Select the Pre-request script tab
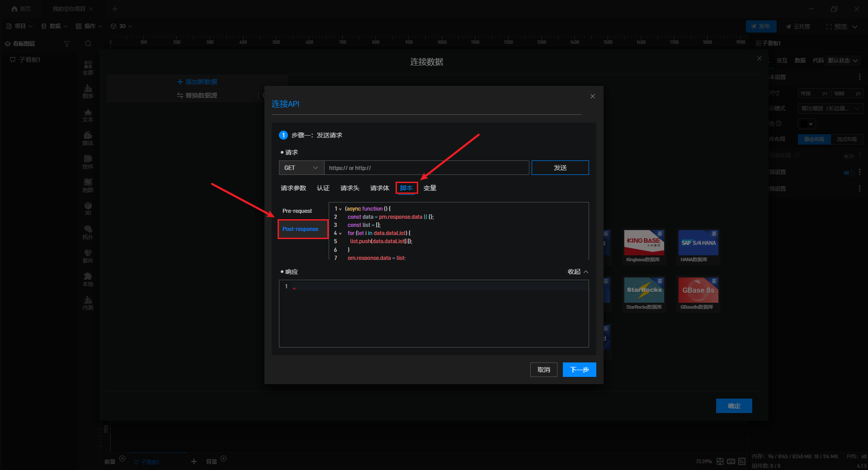The height and width of the screenshot is (470, 868). point(297,211)
